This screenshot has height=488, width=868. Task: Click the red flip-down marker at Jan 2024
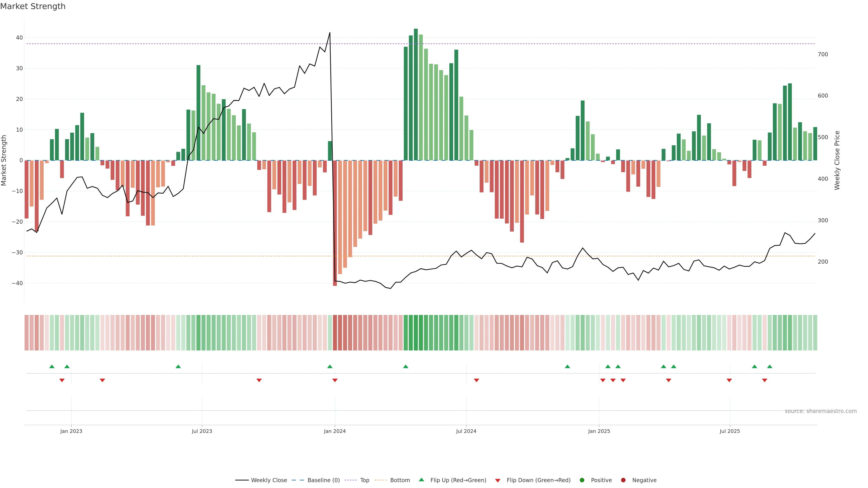(335, 380)
